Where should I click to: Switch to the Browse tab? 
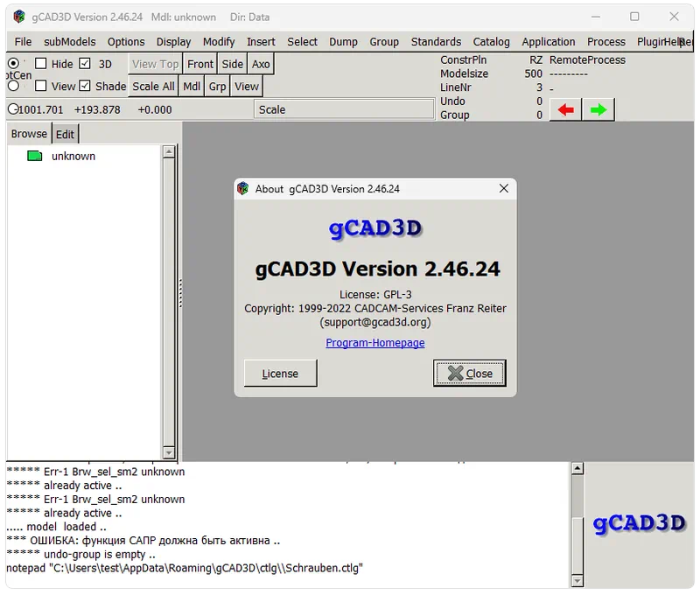(x=29, y=134)
